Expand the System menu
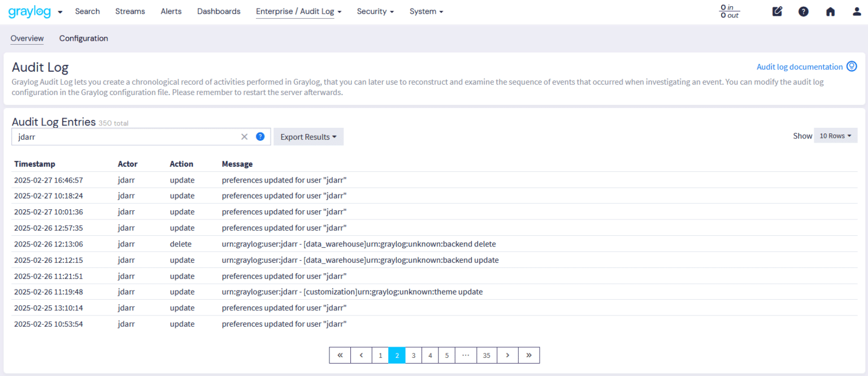This screenshot has height=376, width=868. point(426,11)
